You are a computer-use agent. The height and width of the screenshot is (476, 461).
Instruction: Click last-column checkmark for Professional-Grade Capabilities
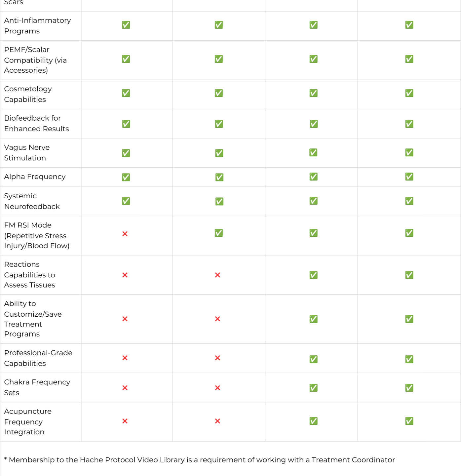click(409, 359)
